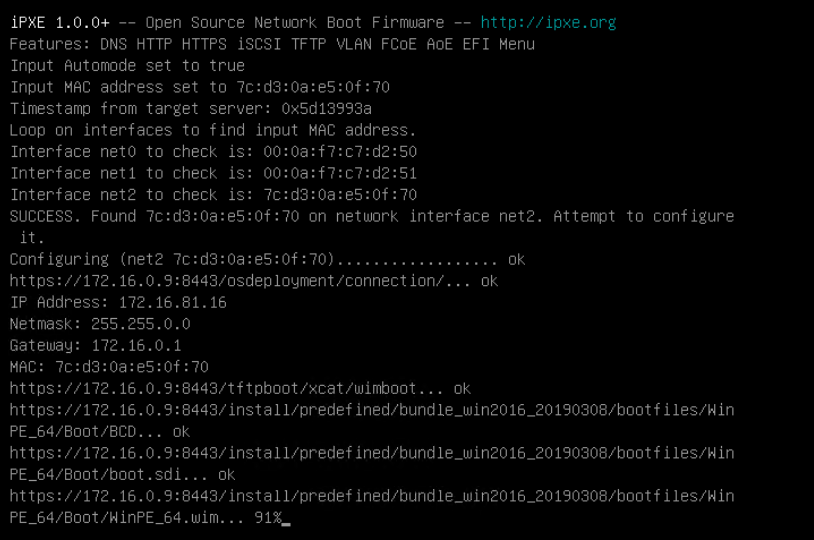Click the Configuring net2 status ok
The height and width of the screenshot is (540, 814).
click(516, 260)
